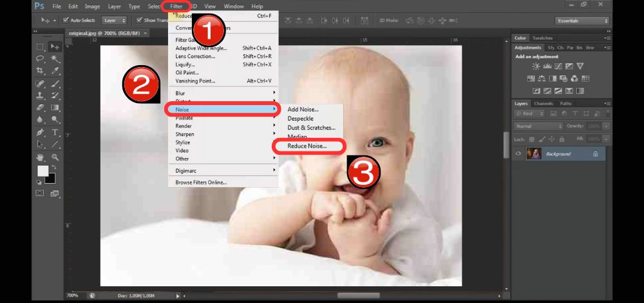
Task: Toggle the type layer filter
Action: point(575,113)
